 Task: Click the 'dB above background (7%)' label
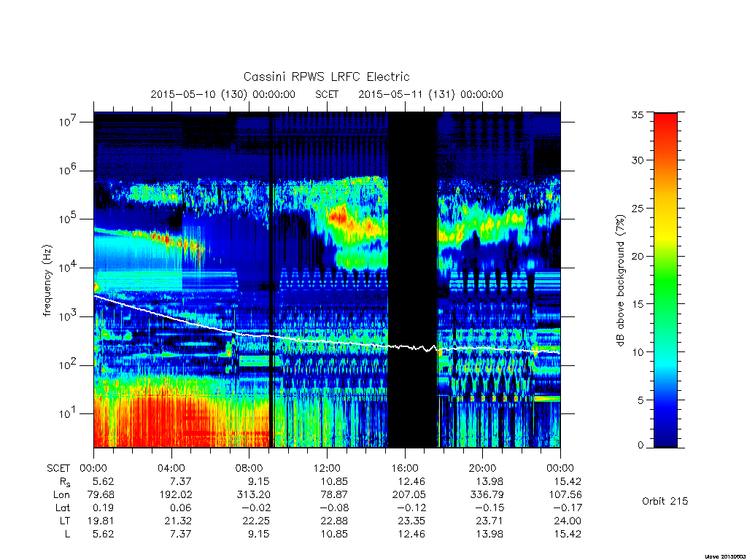tap(620, 281)
